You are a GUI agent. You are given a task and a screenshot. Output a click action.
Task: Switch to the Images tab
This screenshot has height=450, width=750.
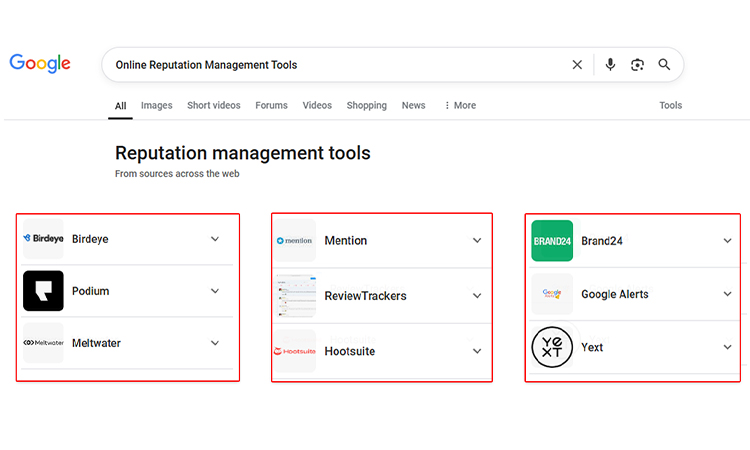(x=156, y=105)
